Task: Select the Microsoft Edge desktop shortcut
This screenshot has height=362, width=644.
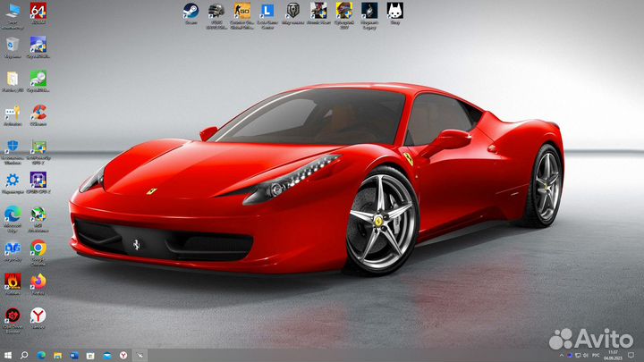Action: point(13,220)
